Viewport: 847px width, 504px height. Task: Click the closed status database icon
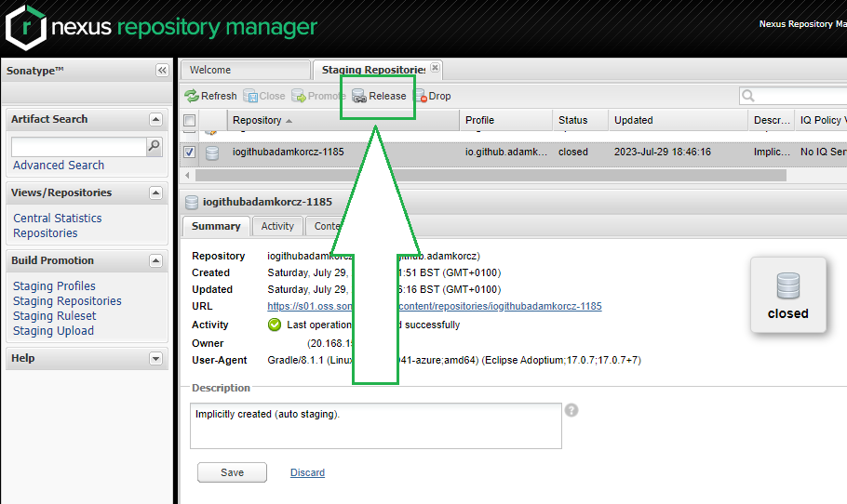(x=788, y=285)
